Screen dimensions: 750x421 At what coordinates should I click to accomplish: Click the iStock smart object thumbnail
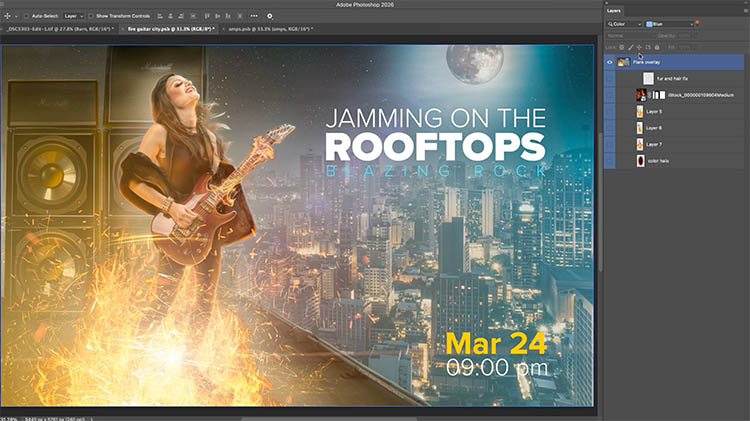tap(641, 95)
